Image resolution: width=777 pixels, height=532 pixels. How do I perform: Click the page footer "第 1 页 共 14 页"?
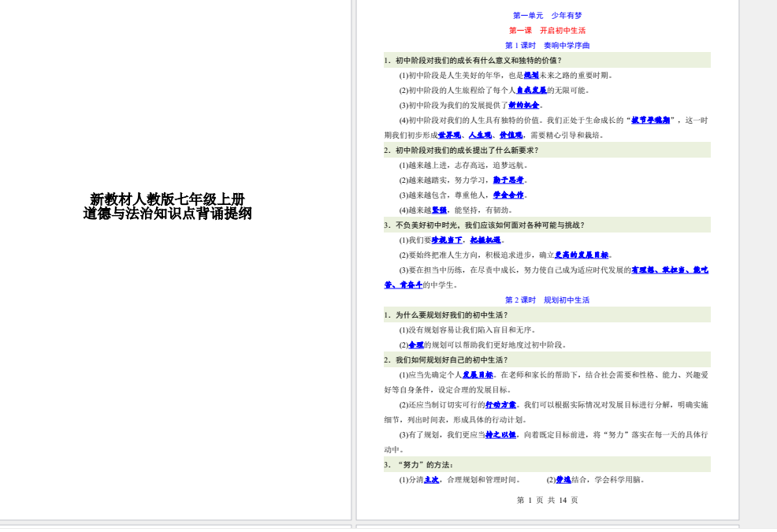point(547,500)
